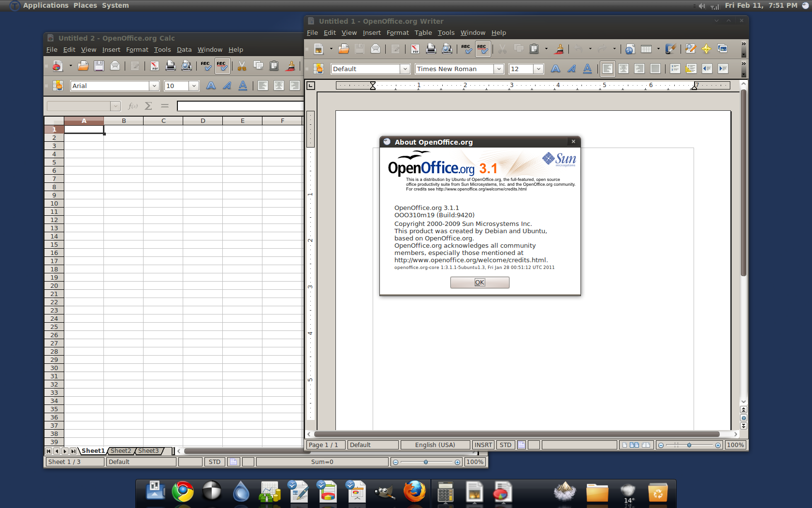Toggle Align Left in Writer
The width and height of the screenshot is (812, 508).
coord(608,69)
